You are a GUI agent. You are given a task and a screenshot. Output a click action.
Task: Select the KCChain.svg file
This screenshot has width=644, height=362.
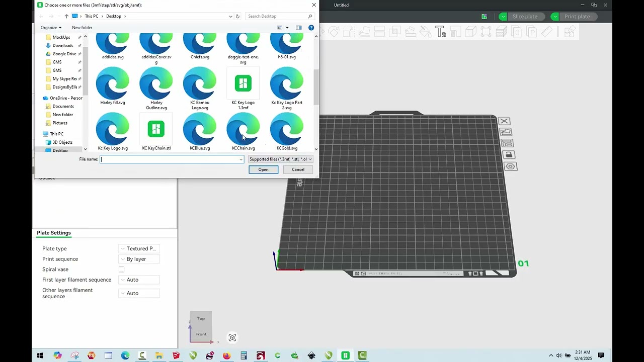coord(244,132)
